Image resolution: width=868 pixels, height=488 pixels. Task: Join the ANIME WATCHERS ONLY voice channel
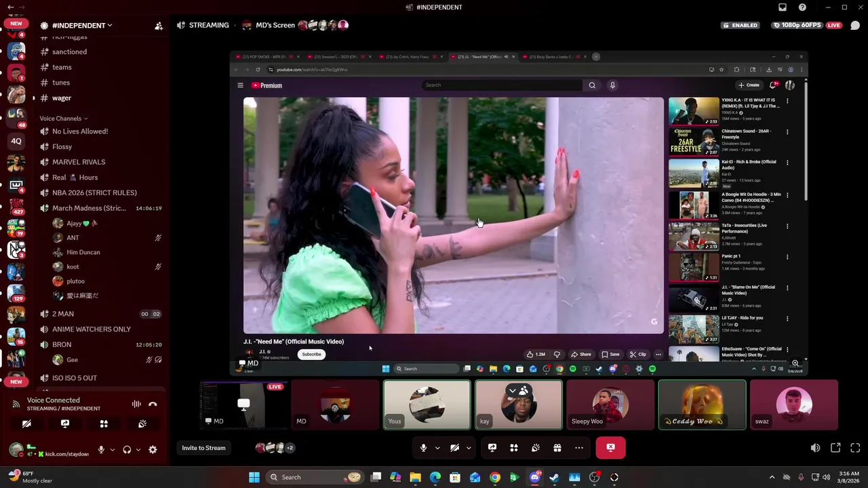coord(92,329)
